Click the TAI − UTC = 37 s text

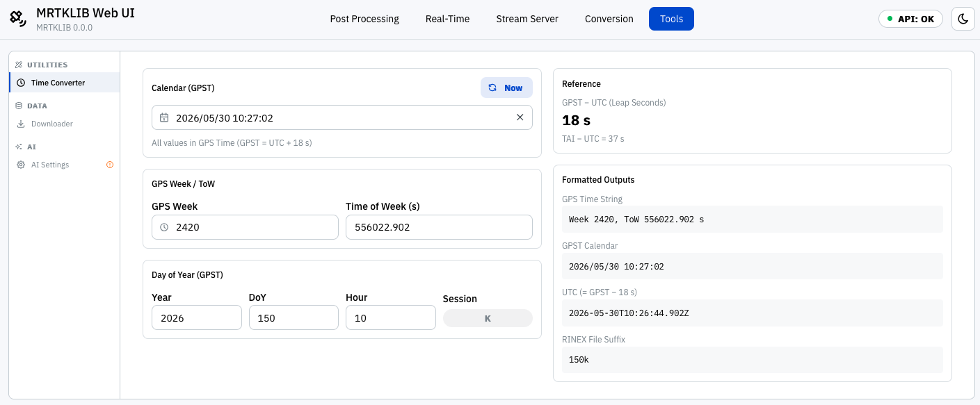[x=593, y=139]
